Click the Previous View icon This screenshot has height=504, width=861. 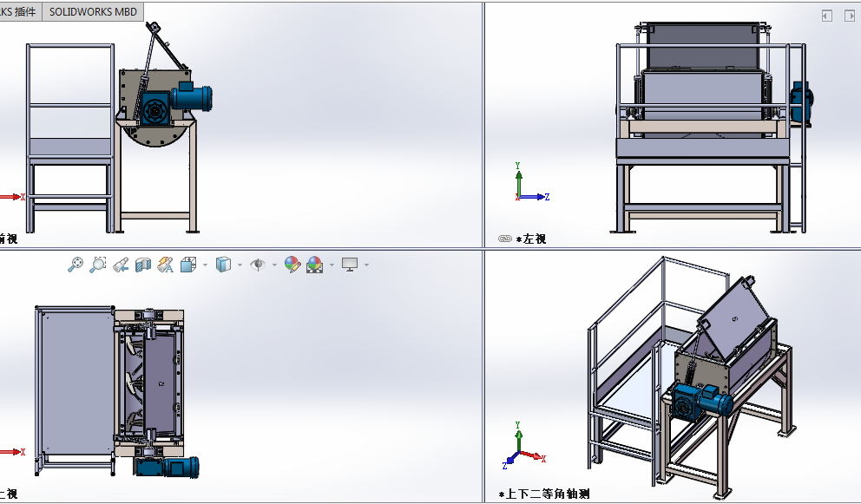click(x=122, y=265)
